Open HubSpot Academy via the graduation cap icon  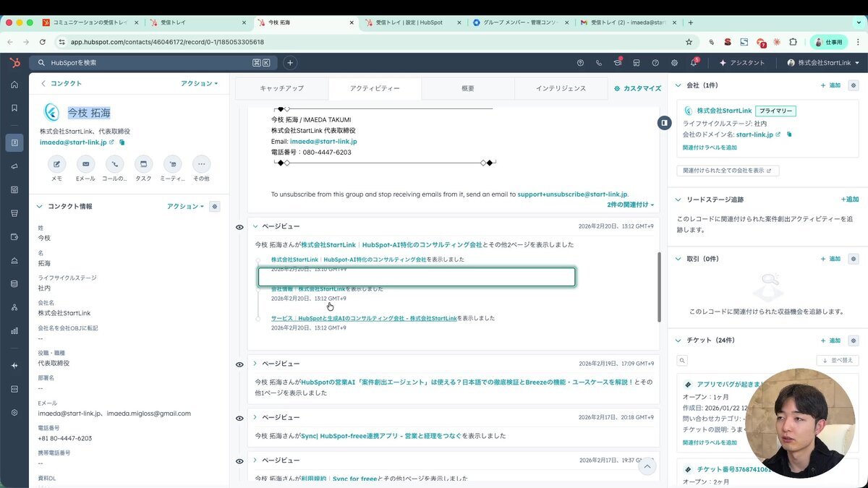pyautogui.click(x=618, y=63)
